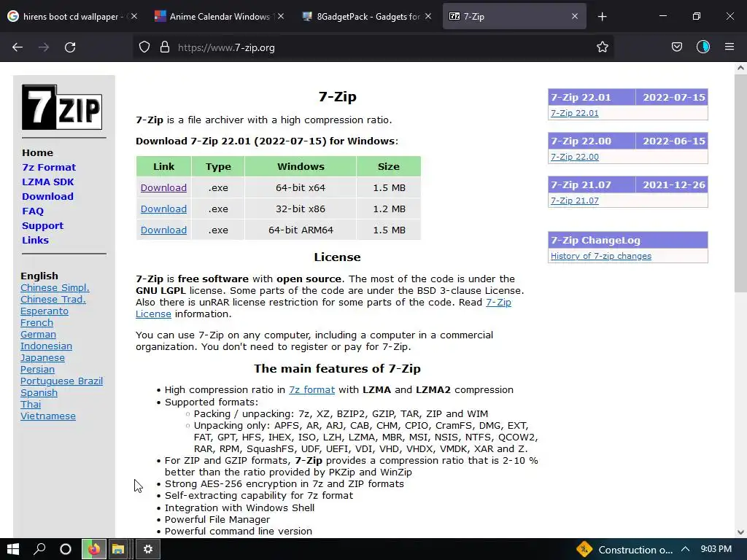This screenshot has height=560, width=747.
Task: Click the page scrollbar down arrow
Action: pyautogui.click(x=740, y=532)
